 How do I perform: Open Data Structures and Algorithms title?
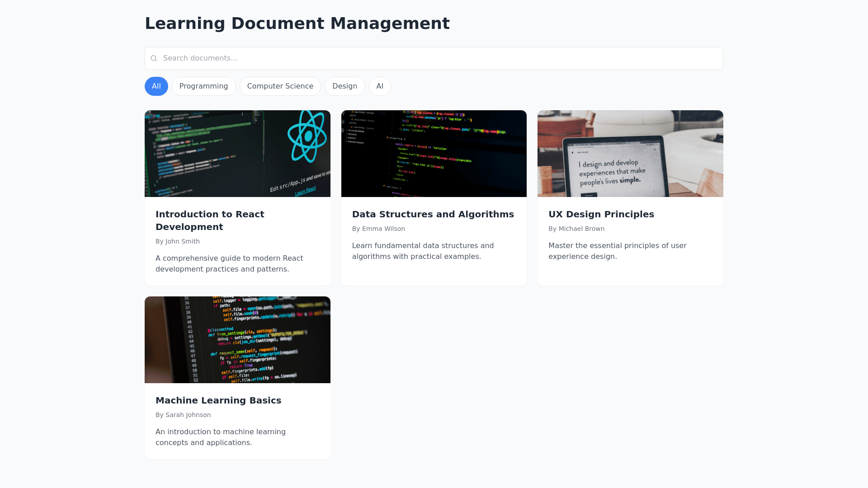point(433,214)
